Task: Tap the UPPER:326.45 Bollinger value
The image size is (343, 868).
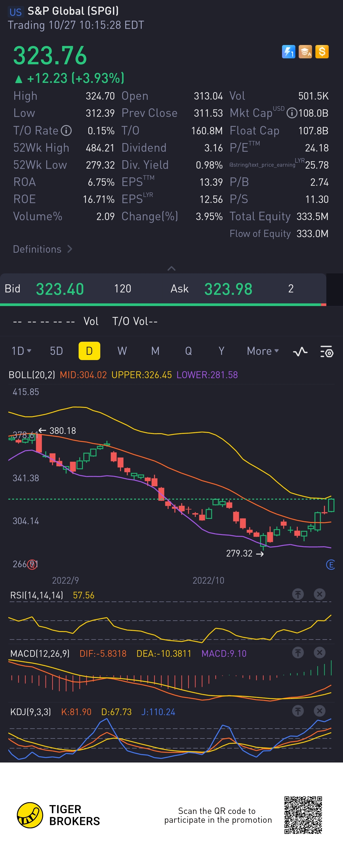Action: tap(141, 375)
